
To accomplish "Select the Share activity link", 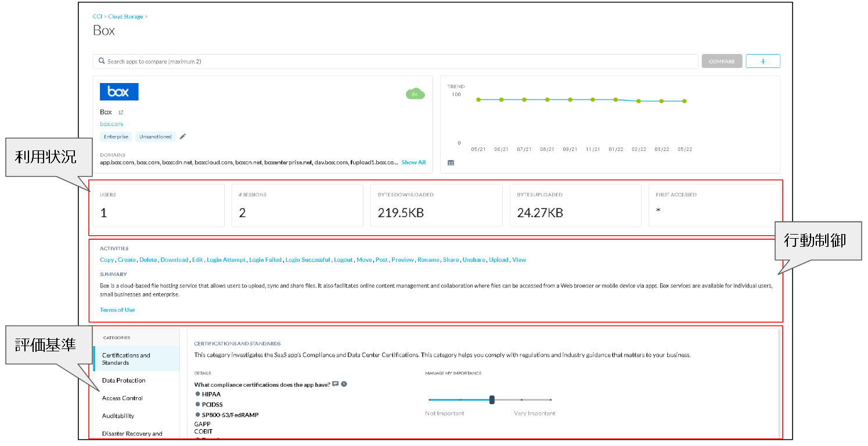I will [x=451, y=260].
